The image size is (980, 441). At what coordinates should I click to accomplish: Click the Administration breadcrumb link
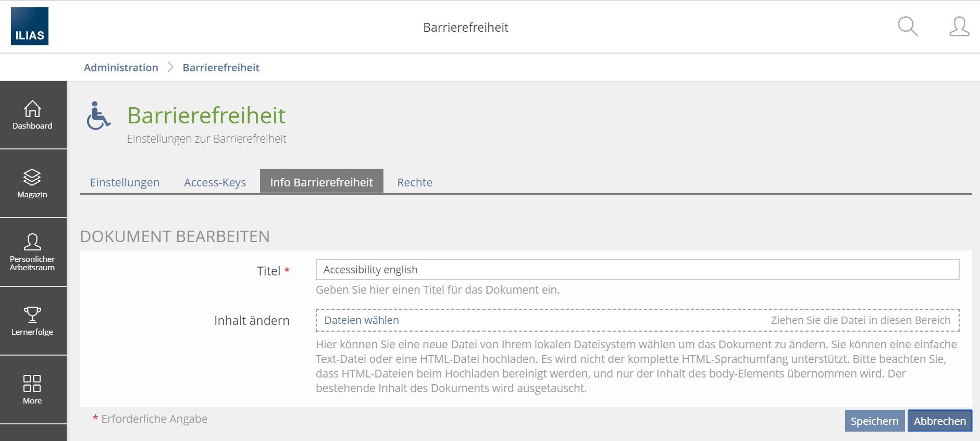[x=121, y=68]
